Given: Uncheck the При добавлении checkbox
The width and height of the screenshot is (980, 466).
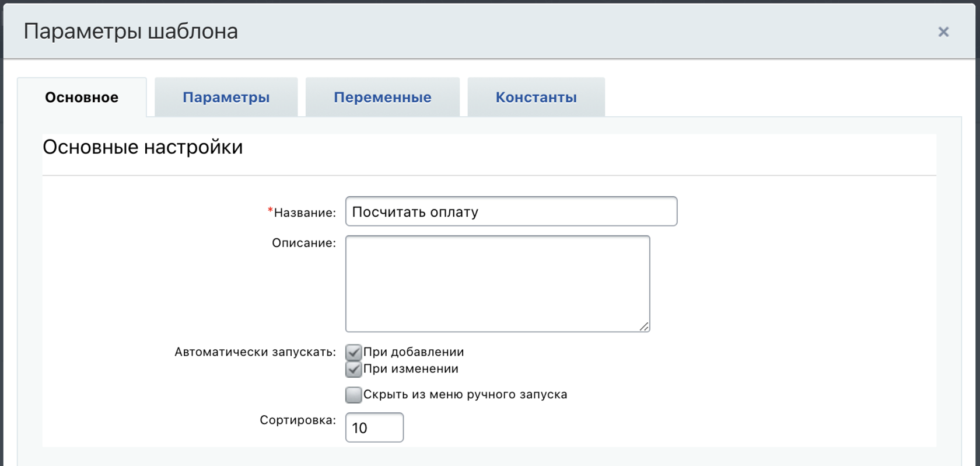Looking at the screenshot, I should coord(353,352).
